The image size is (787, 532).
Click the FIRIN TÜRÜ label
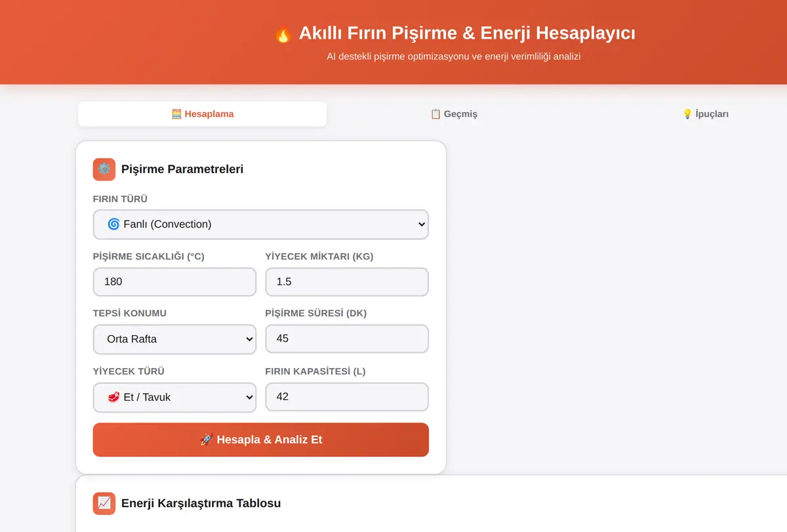[120, 199]
